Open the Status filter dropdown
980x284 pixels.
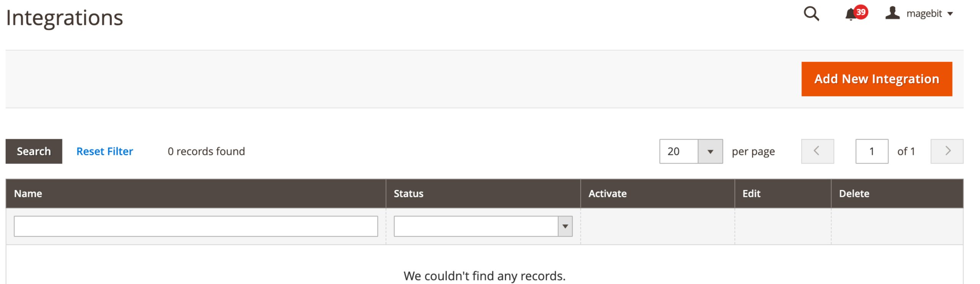(483, 226)
